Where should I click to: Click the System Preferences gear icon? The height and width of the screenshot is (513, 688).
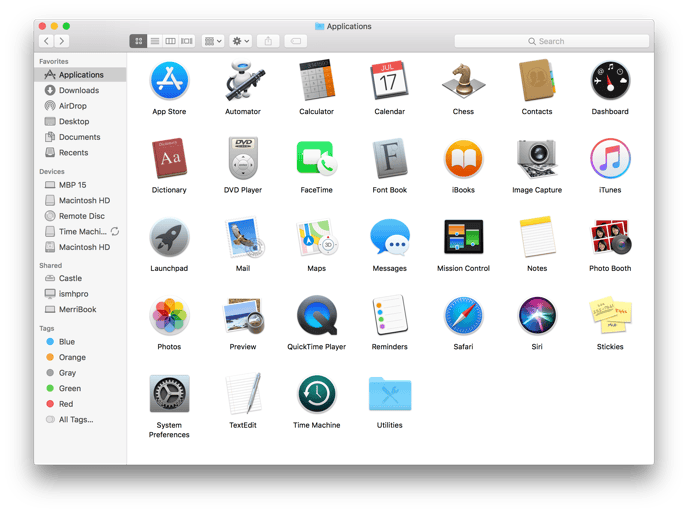pyautogui.click(x=169, y=394)
